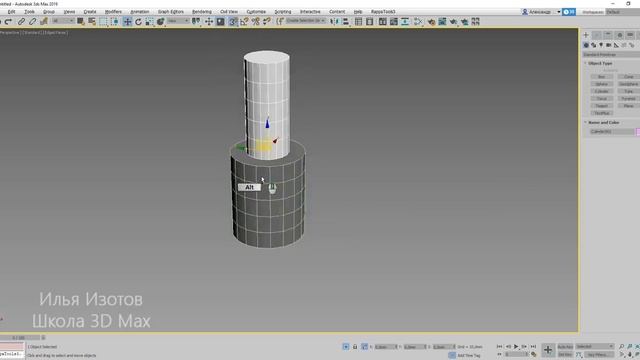Toggle Percent Snap

tap(256, 21)
